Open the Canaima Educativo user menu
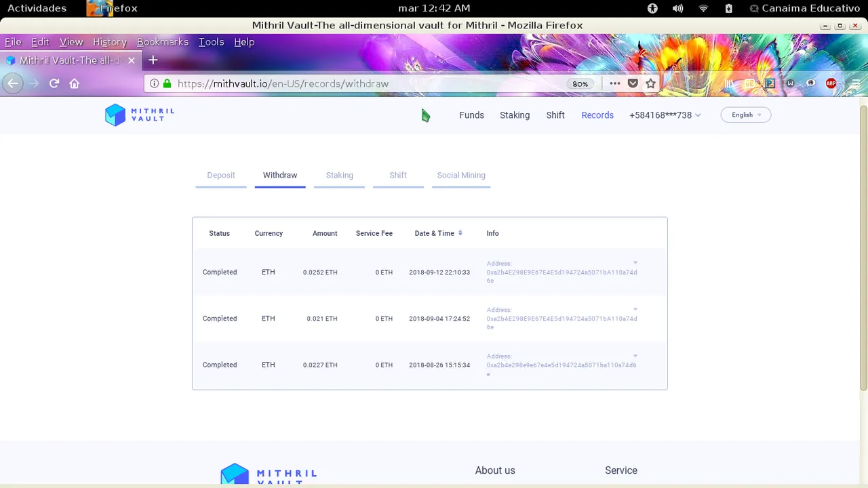This screenshot has width=868, height=488. point(805,8)
